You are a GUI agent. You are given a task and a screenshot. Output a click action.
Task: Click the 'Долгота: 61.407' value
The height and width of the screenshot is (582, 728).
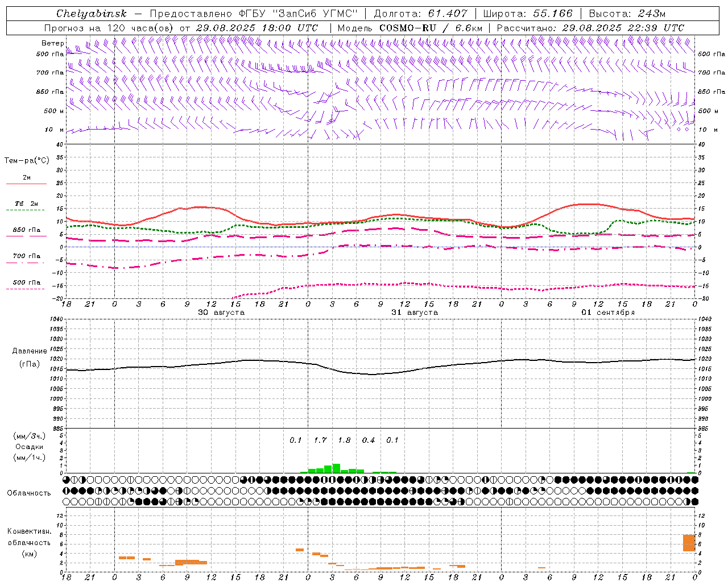click(x=421, y=14)
